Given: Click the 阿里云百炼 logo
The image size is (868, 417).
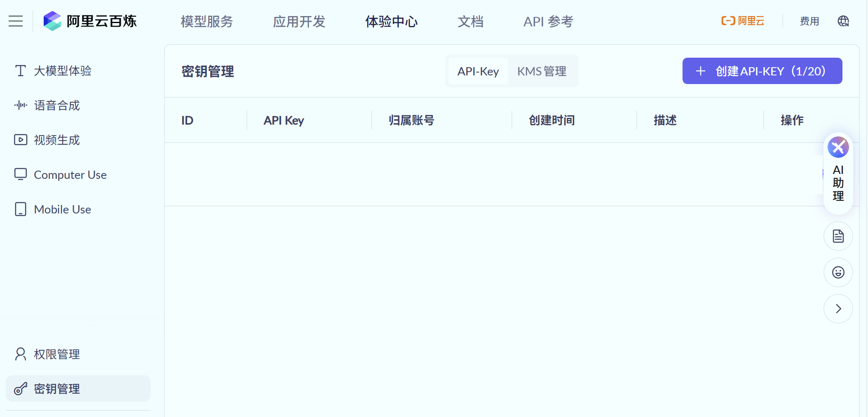Looking at the screenshot, I should pos(90,21).
